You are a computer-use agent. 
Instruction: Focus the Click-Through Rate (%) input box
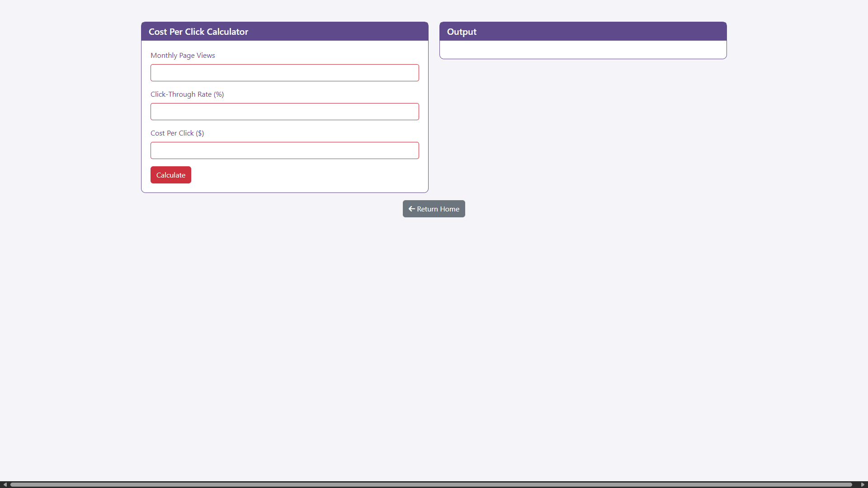(x=284, y=112)
